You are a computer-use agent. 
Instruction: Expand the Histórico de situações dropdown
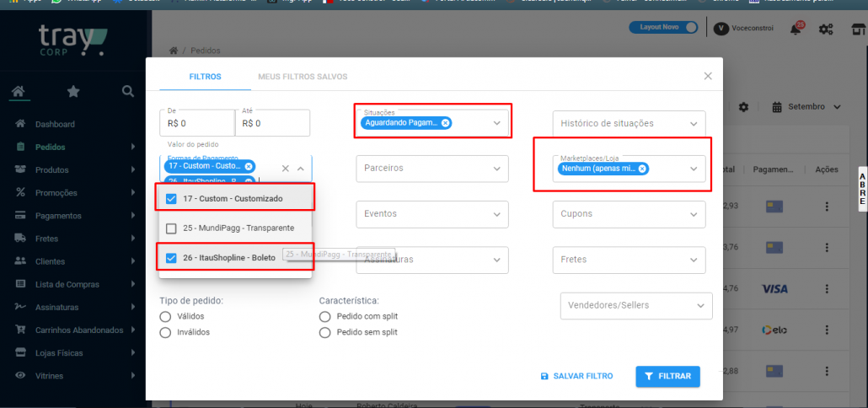coord(629,124)
